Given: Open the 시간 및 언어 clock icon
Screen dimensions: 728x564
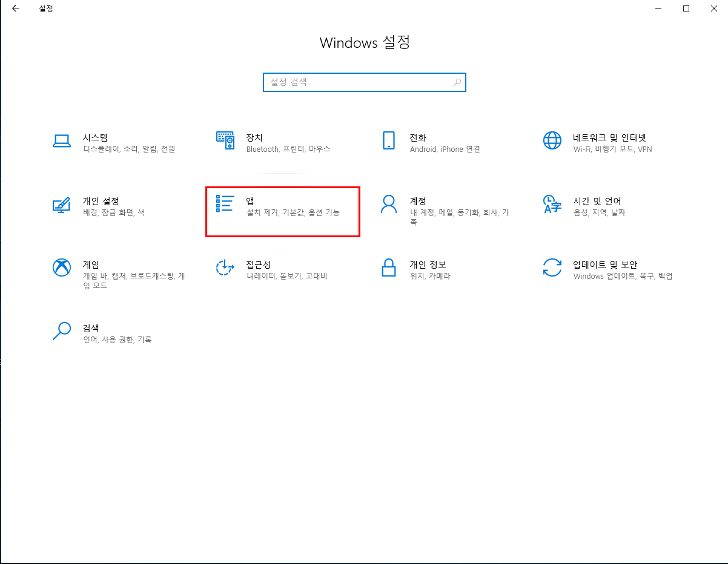Looking at the screenshot, I should click(552, 204).
